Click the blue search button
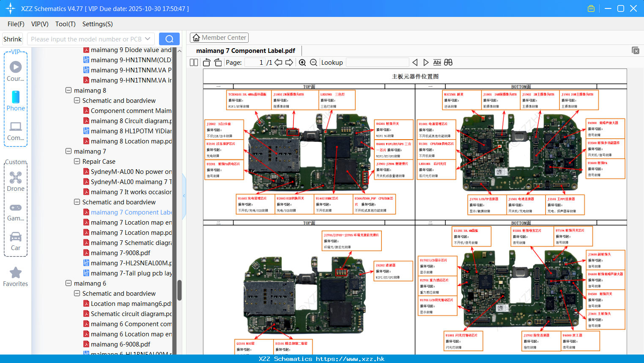The image size is (644, 363). click(169, 39)
